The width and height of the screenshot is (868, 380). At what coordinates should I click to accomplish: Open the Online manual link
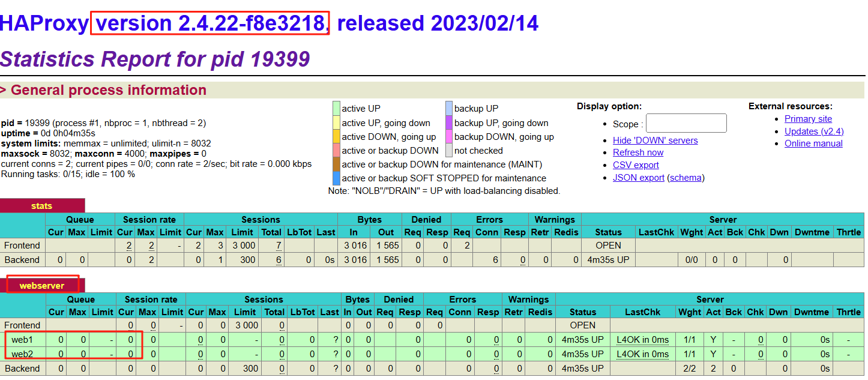813,143
